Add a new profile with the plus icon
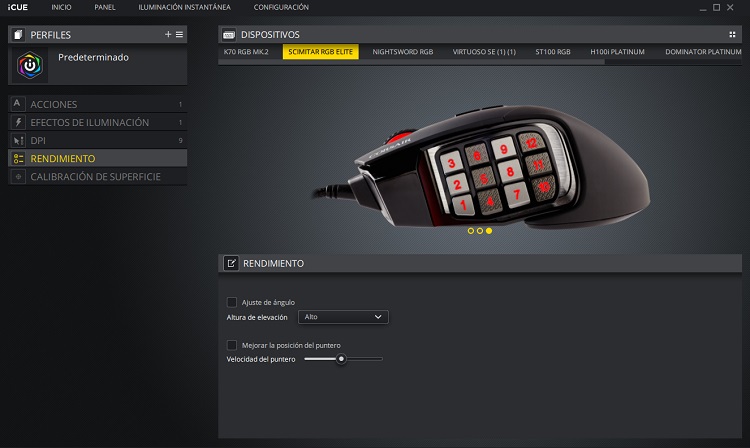The width and height of the screenshot is (750, 448). click(168, 34)
